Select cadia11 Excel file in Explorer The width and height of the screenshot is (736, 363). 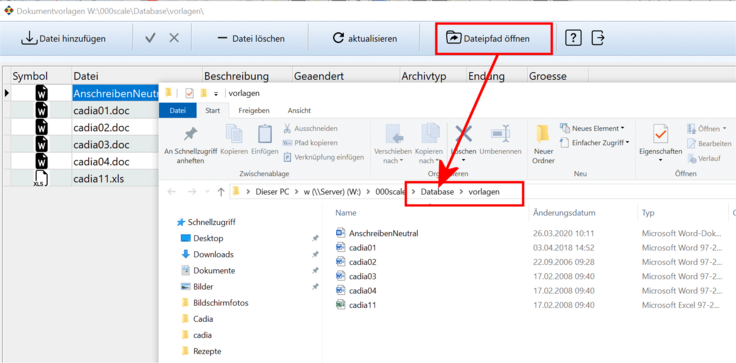(356, 305)
